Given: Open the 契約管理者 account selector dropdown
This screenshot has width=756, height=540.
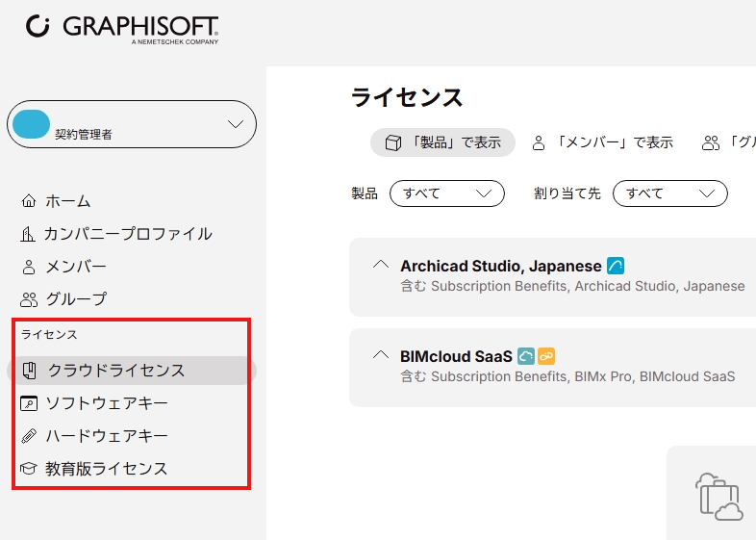Looking at the screenshot, I should (132, 124).
